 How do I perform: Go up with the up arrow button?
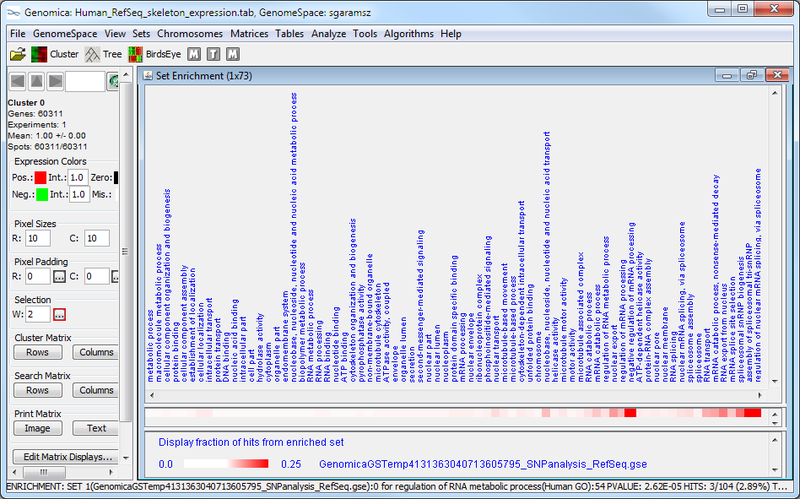click(36, 81)
